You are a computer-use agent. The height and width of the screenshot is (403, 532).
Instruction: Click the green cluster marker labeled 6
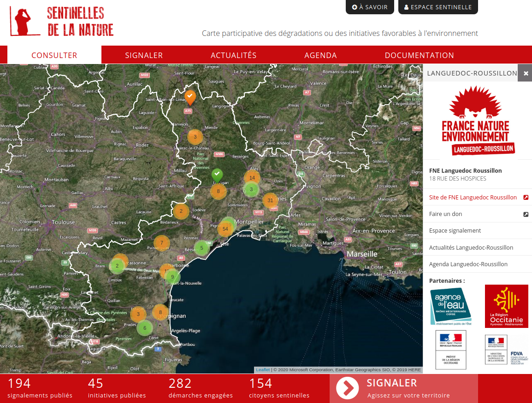(145, 328)
